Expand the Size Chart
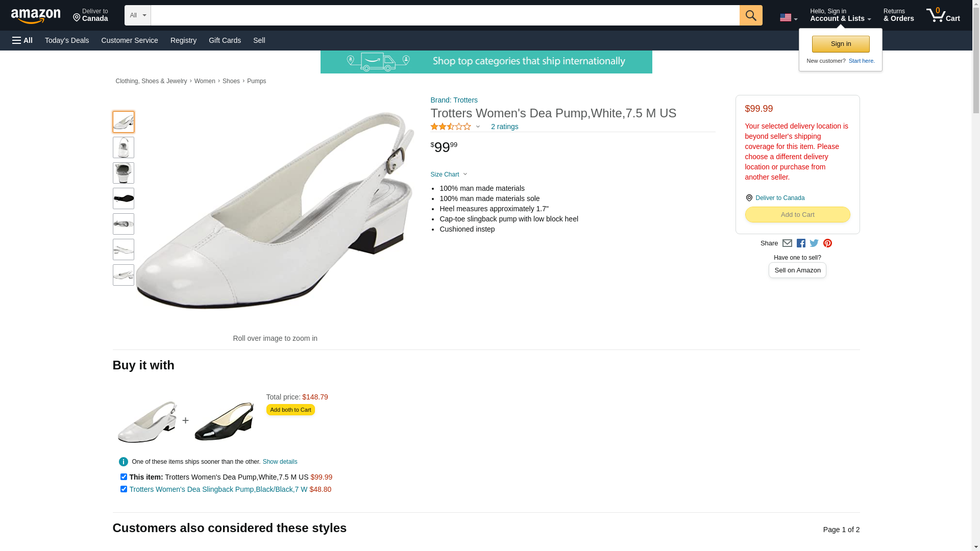Image resolution: width=980 pixels, height=551 pixels. pyautogui.click(x=449, y=174)
